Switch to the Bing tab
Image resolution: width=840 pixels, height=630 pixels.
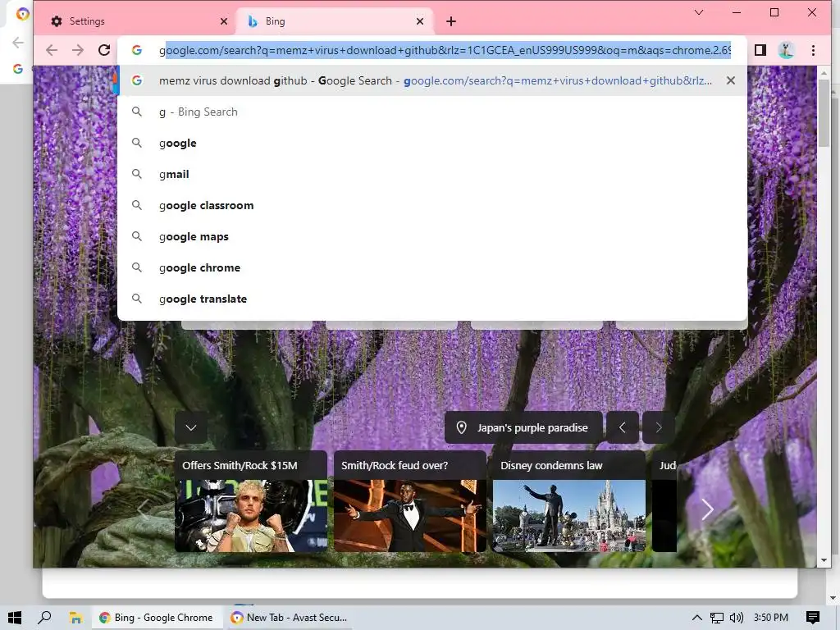pos(333,21)
